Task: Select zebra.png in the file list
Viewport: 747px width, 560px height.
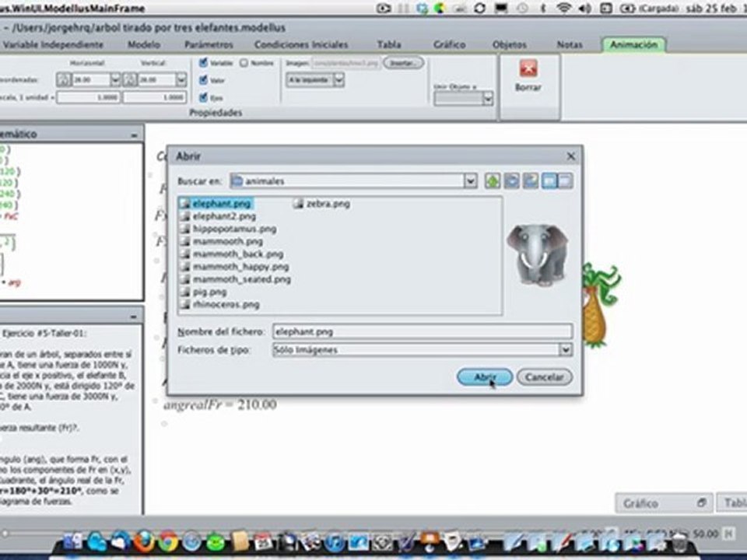Action: coord(322,204)
